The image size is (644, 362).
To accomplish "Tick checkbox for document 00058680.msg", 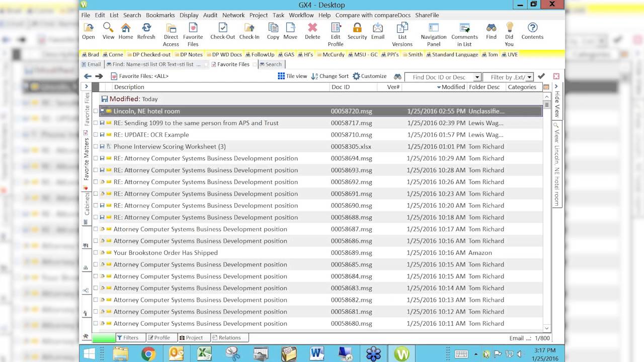I will [x=96, y=324].
